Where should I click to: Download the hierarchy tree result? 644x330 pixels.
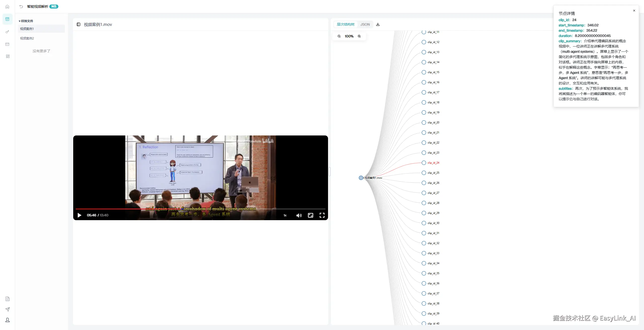(x=378, y=24)
